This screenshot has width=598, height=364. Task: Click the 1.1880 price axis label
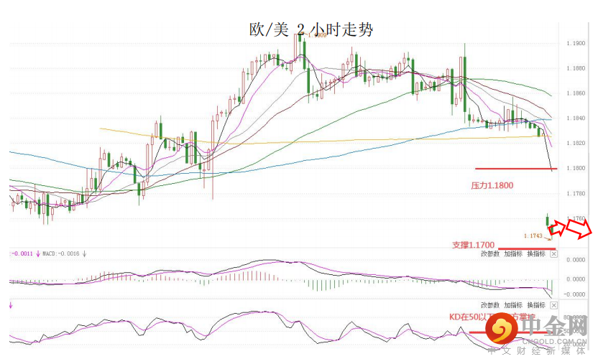576,68
